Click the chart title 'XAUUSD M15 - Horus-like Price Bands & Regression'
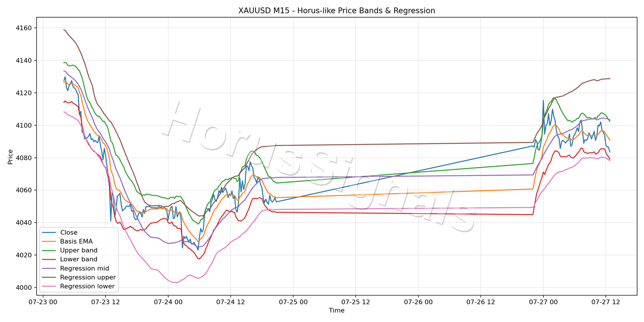 336,11
